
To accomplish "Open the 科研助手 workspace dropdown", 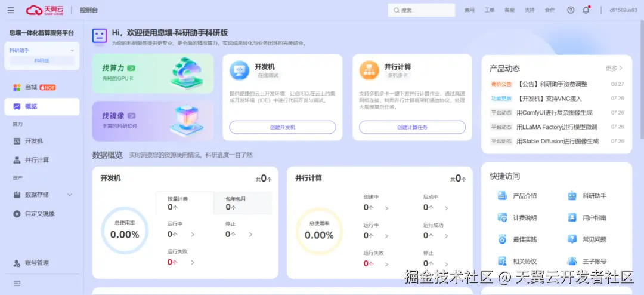I will [x=42, y=50].
